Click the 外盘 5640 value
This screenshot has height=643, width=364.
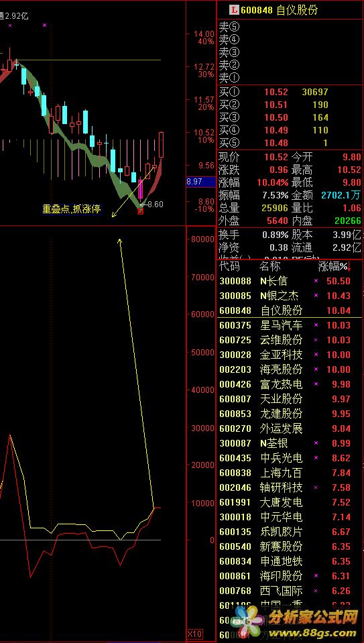pos(278,221)
